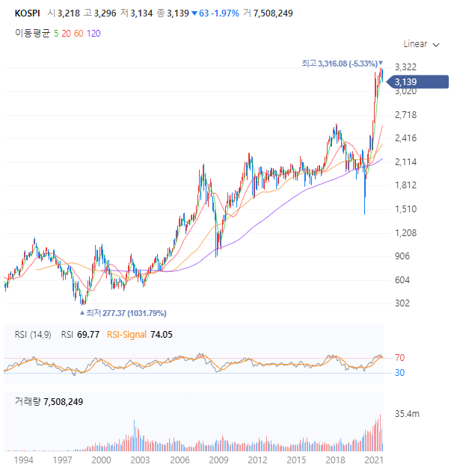
Task: Click the 1994 year label on time axis
Action: click(x=23, y=460)
